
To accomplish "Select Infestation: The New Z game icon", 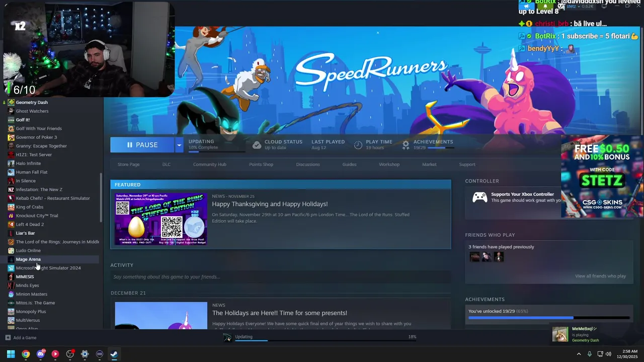I will tap(11, 190).
